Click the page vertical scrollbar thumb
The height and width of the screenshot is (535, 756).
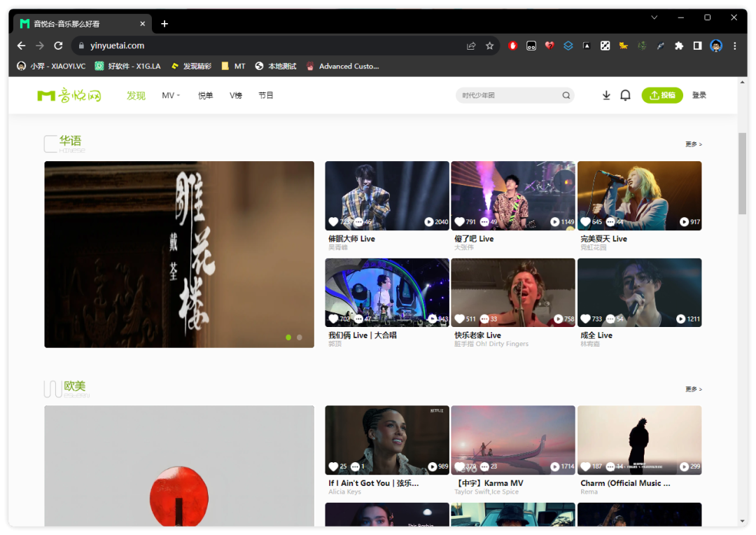[x=742, y=174]
